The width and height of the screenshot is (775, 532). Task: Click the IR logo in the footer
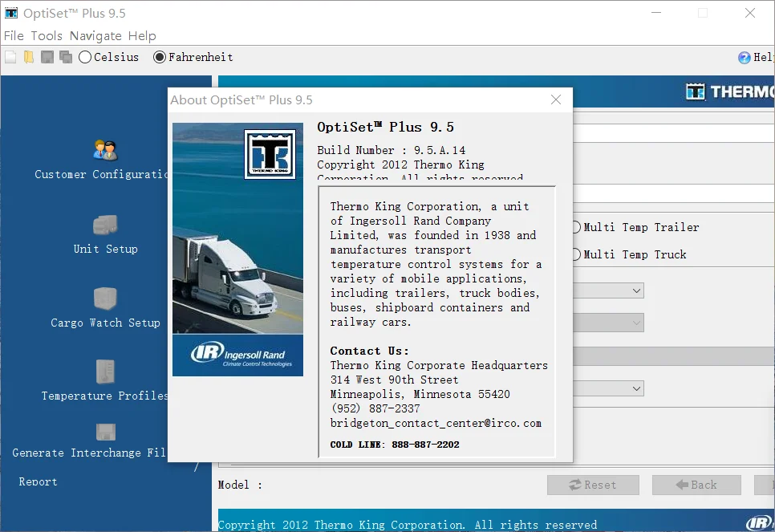(x=759, y=522)
